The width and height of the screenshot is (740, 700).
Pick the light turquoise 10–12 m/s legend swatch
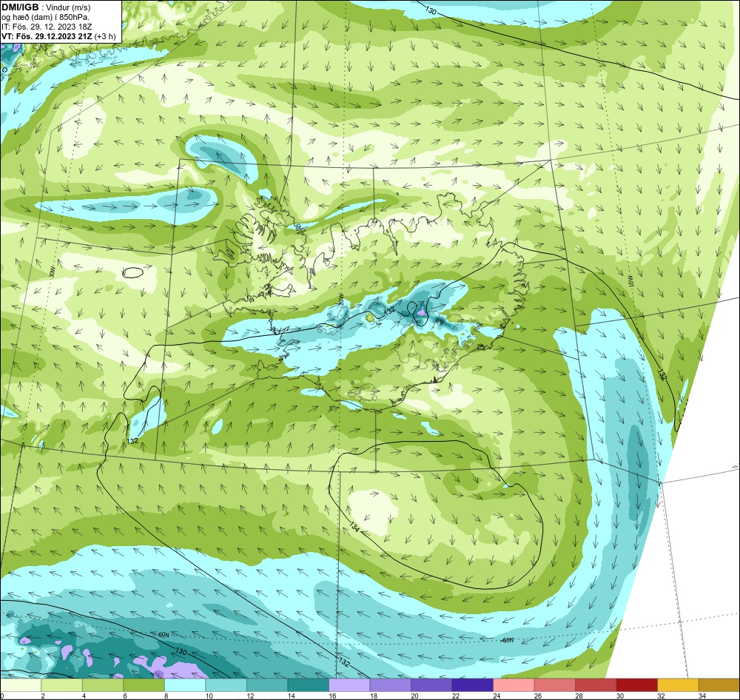(226, 685)
